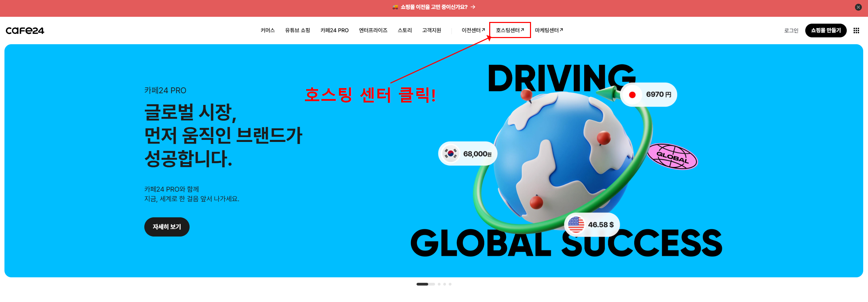This screenshot has height=302, width=868.
Task: Click the Japan flag 6970 円 badge
Action: (x=648, y=95)
